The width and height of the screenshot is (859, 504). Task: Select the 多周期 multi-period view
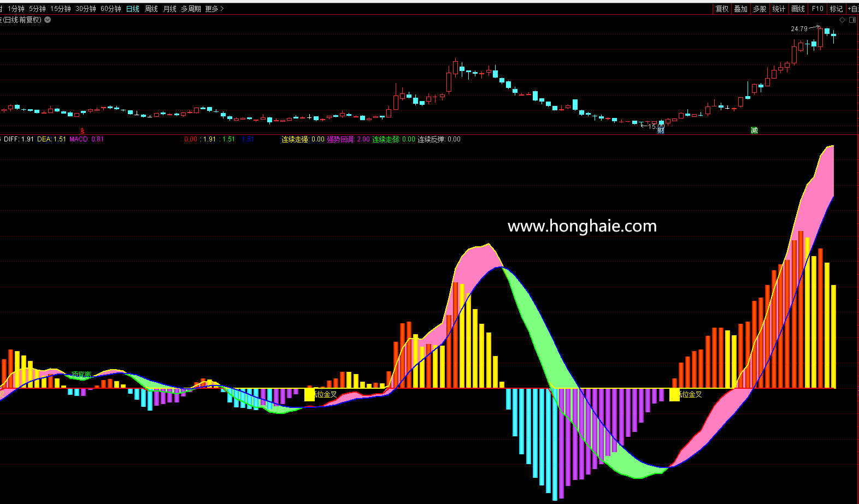pyautogui.click(x=191, y=9)
